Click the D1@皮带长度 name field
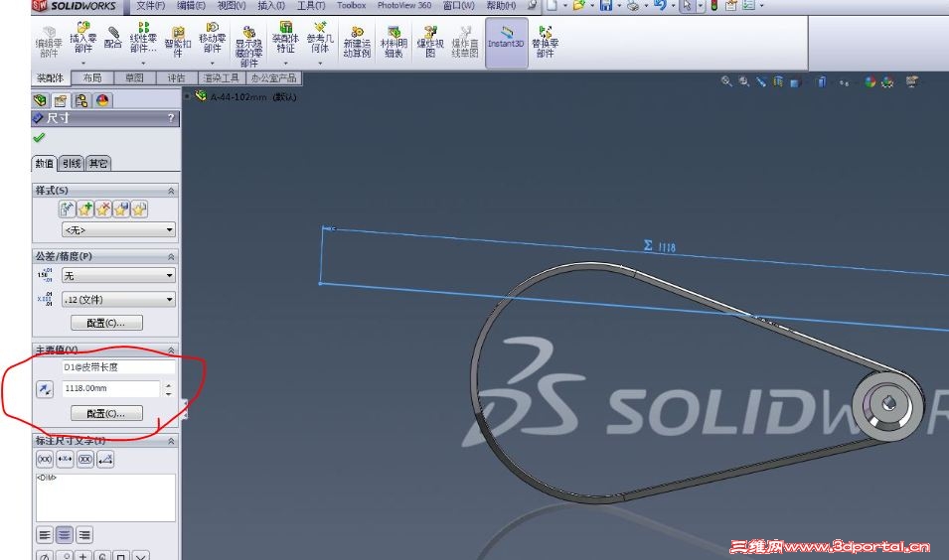Screen dimensions: 949x560 point(118,367)
